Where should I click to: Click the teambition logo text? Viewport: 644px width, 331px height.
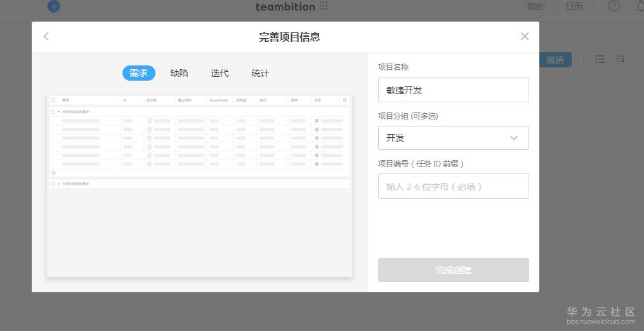click(x=286, y=6)
